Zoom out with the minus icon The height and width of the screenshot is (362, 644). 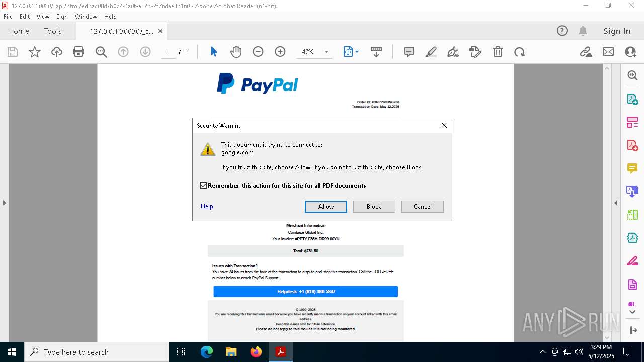click(x=258, y=52)
